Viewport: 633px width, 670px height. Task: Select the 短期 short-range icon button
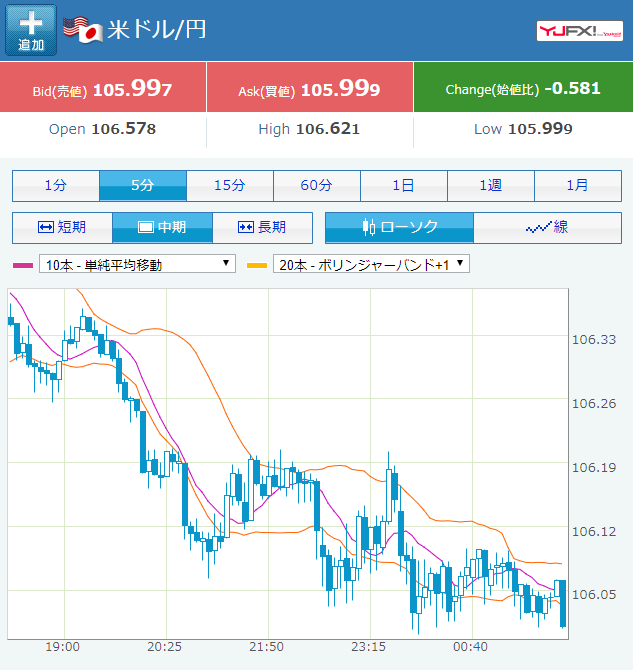(x=62, y=227)
